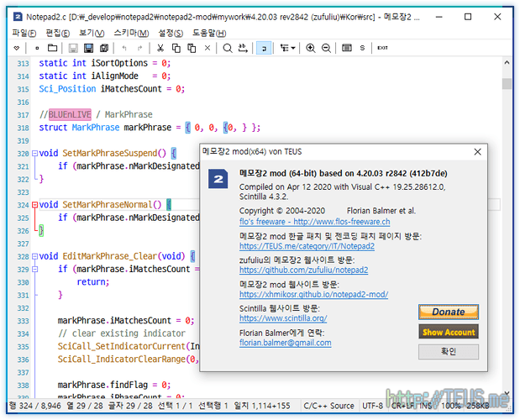Viewport: 520px width, 420px height.
Task: Open the 파일(F) menu
Action: (x=24, y=33)
